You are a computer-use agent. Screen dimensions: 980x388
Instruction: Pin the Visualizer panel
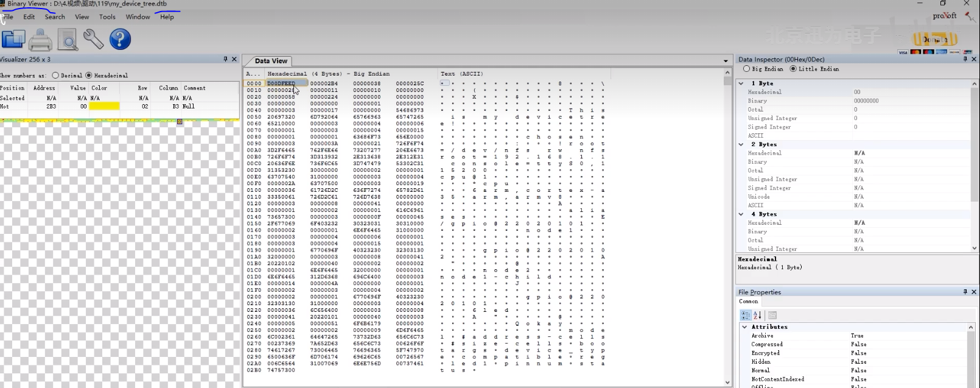pos(225,59)
